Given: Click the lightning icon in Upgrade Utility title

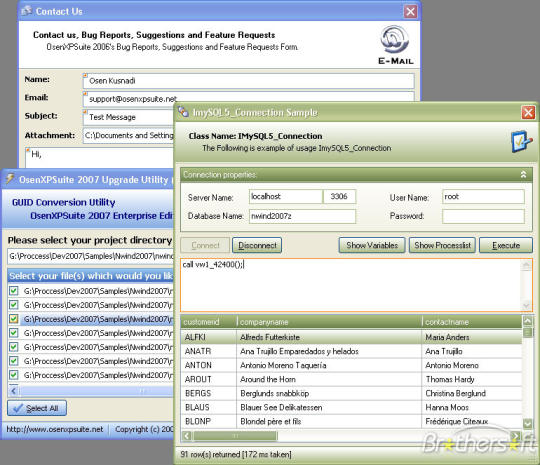Looking at the screenshot, I should coord(10,179).
